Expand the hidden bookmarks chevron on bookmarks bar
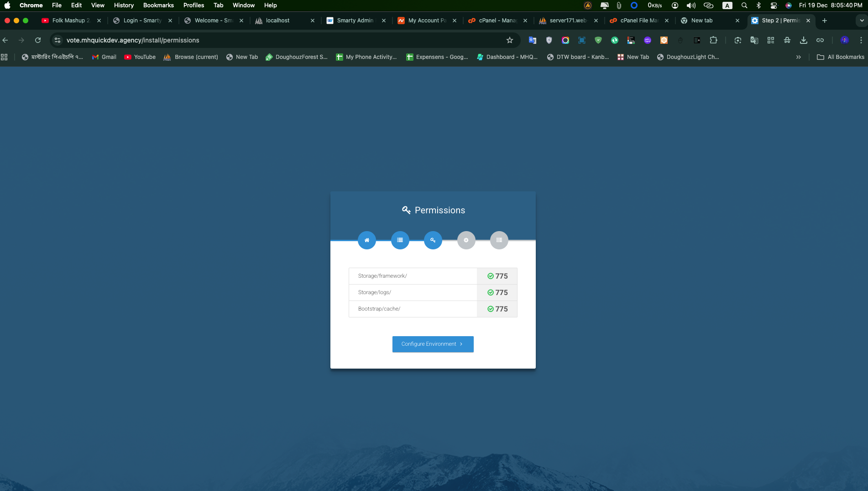868x491 pixels. point(799,57)
